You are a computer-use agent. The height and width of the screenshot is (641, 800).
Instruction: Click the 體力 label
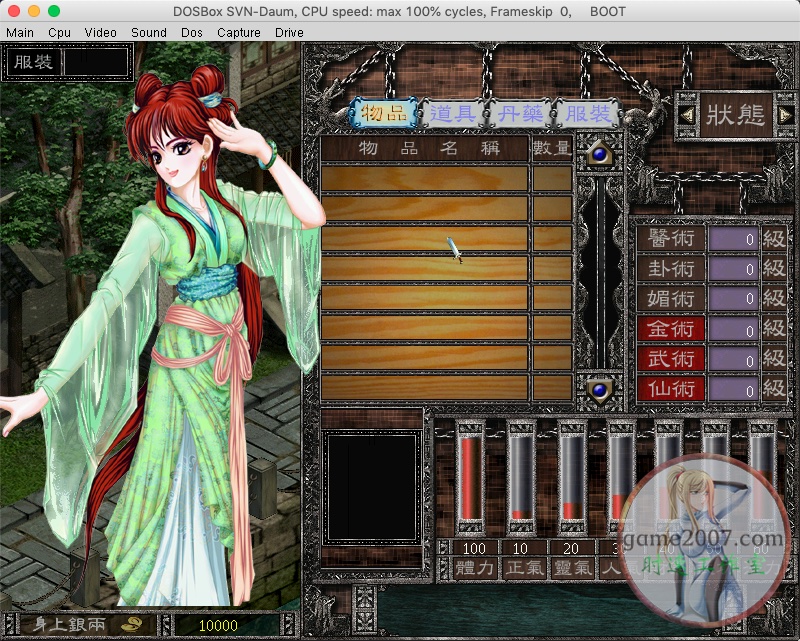474,568
